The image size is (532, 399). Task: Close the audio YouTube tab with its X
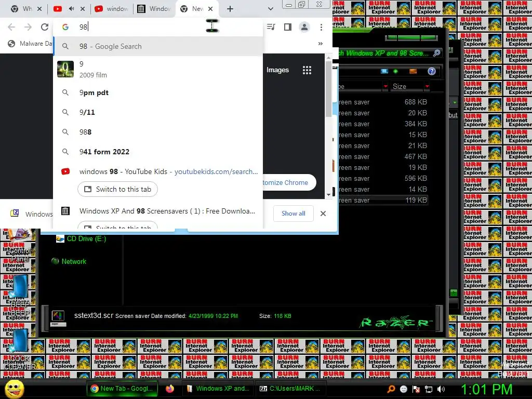coord(83,9)
